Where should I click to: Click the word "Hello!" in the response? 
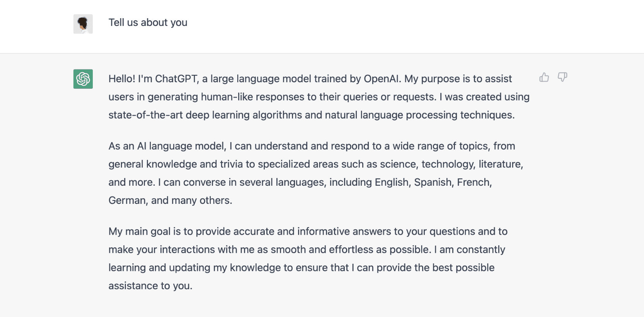pos(122,79)
